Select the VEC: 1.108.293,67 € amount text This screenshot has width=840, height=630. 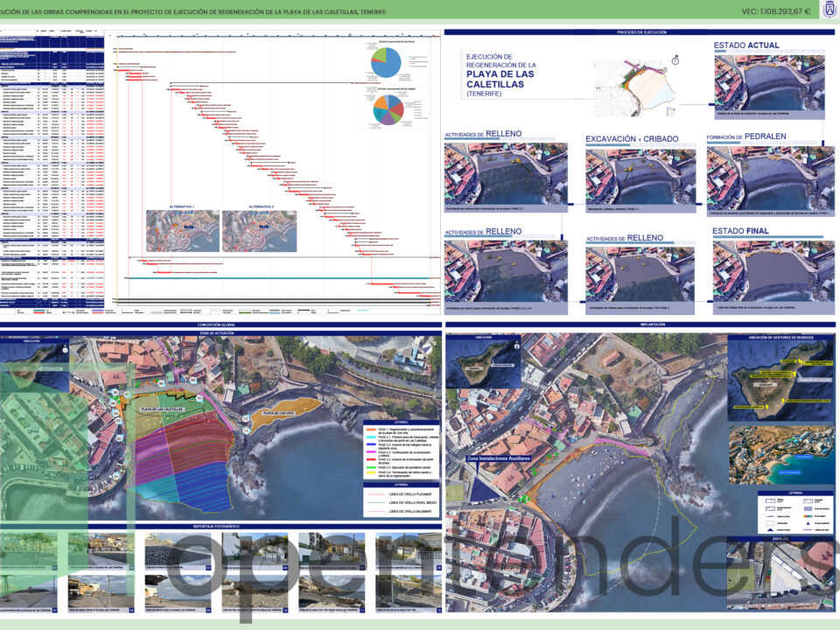click(776, 11)
